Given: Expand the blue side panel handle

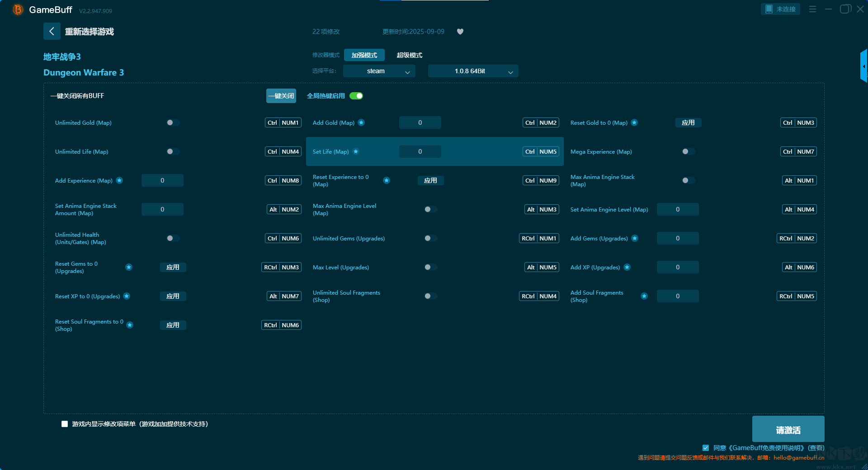Looking at the screenshot, I should (x=863, y=66).
